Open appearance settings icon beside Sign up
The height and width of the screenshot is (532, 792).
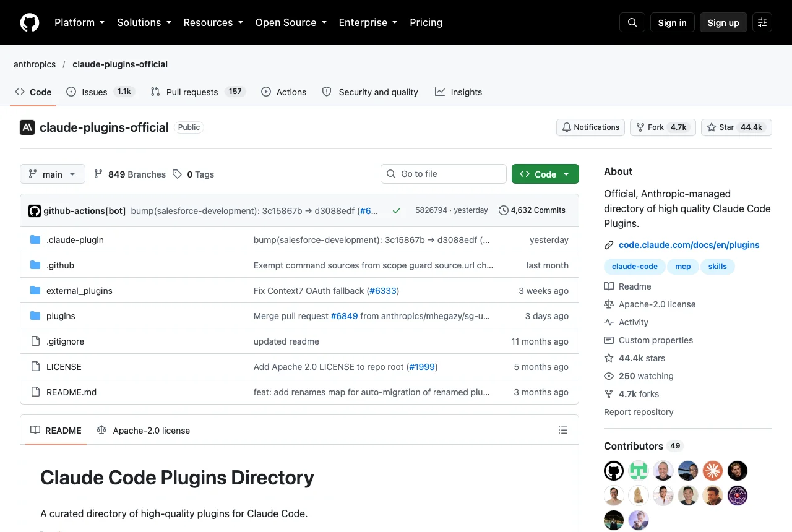pyautogui.click(x=762, y=22)
